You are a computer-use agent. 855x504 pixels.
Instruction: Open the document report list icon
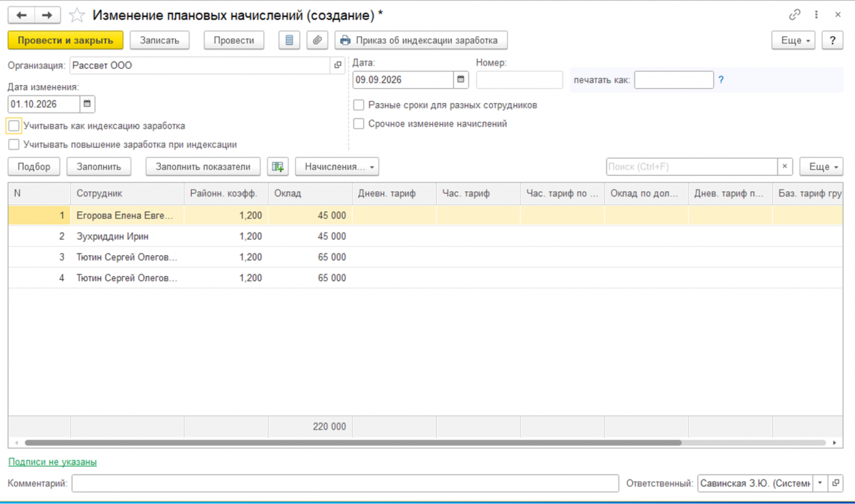point(289,40)
